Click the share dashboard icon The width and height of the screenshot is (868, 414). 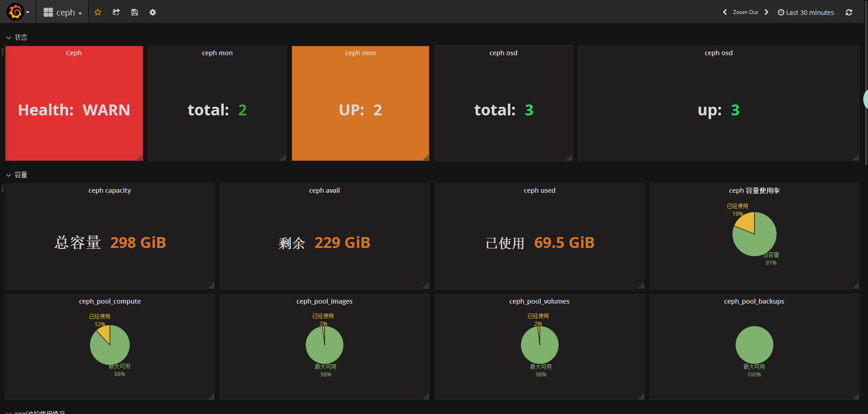coord(116,12)
